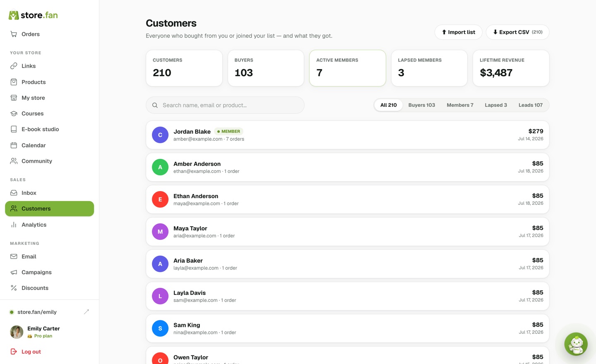The height and width of the screenshot is (364, 596).
Task: Click the Import list button
Action: [459, 32]
